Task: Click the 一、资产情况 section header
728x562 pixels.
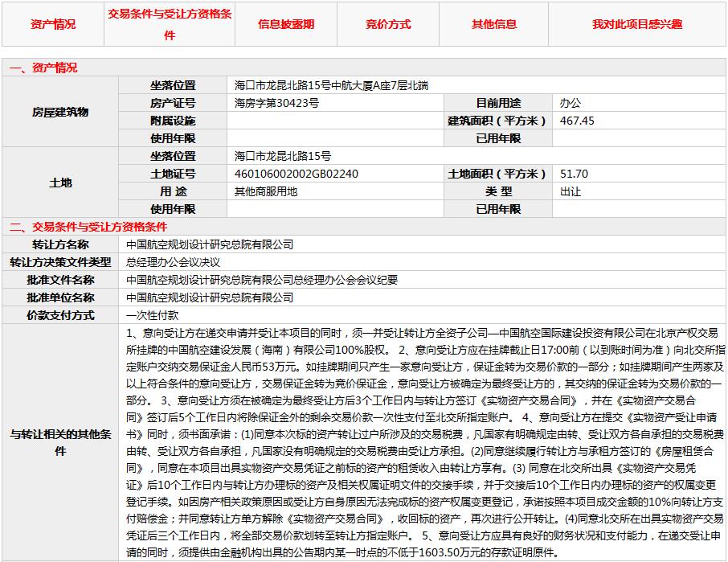Action: click(x=43, y=68)
